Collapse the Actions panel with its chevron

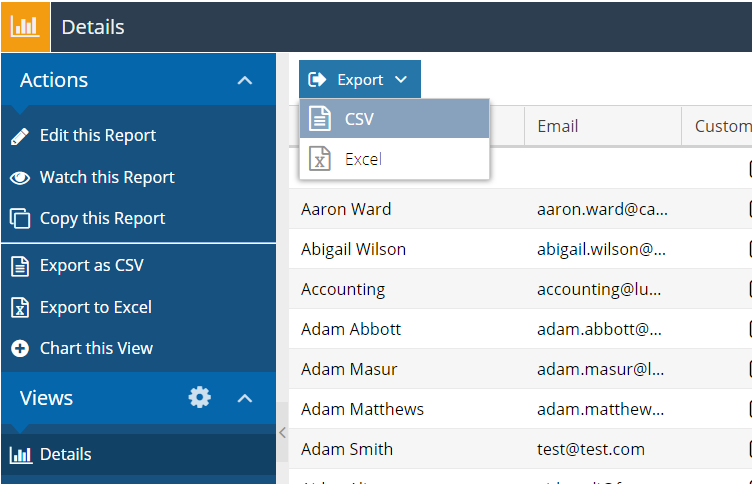tap(245, 80)
